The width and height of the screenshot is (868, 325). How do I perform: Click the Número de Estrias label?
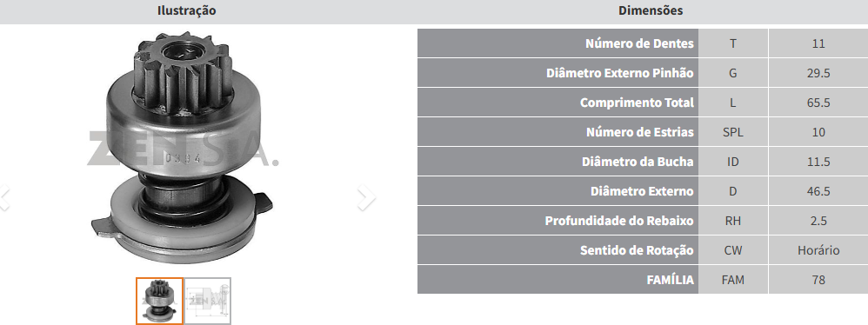point(639,132)
